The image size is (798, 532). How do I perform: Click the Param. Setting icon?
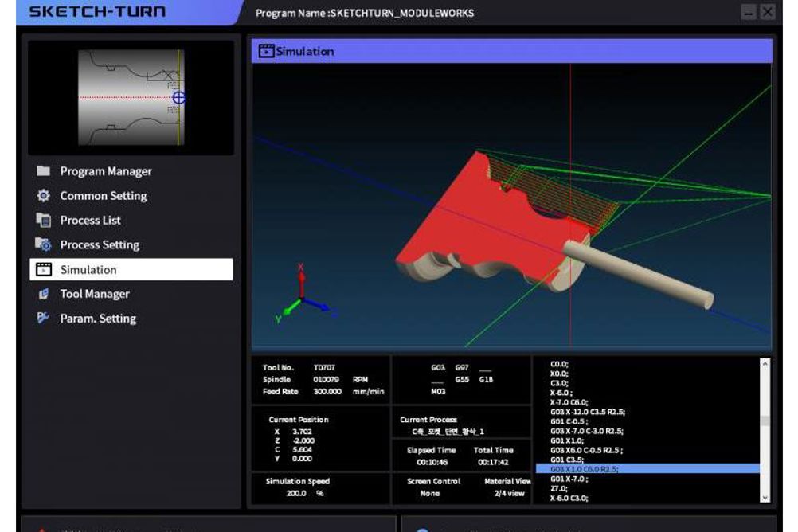pos(43,319)
